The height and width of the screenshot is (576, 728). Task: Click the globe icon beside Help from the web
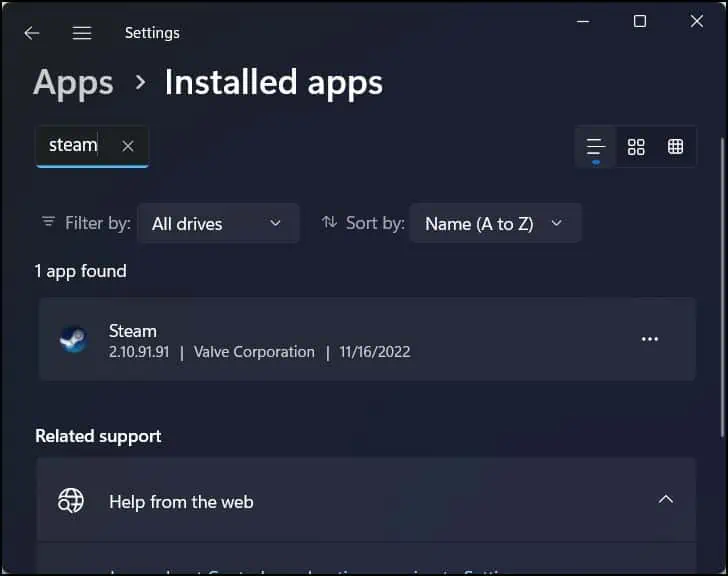[x=71, y=501]
